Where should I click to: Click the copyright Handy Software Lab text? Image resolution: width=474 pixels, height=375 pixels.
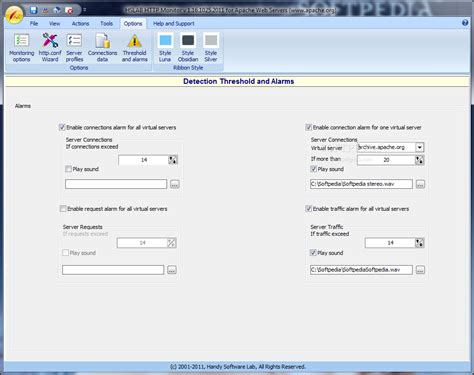(238, 367)
